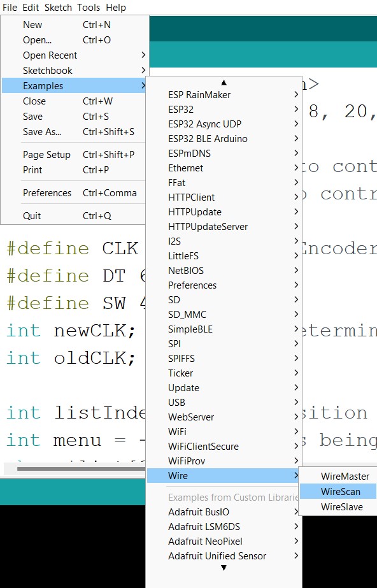The height and width of the screenshot is (588, 377).
Task: Open HTTPUpdate examples submenu
Action: [224, 212]
